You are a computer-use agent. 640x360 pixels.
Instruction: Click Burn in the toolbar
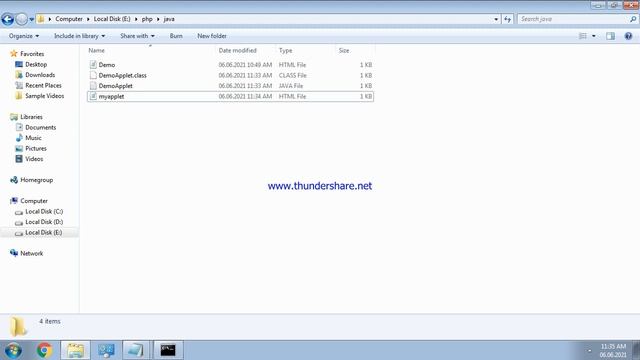[176, 36]
